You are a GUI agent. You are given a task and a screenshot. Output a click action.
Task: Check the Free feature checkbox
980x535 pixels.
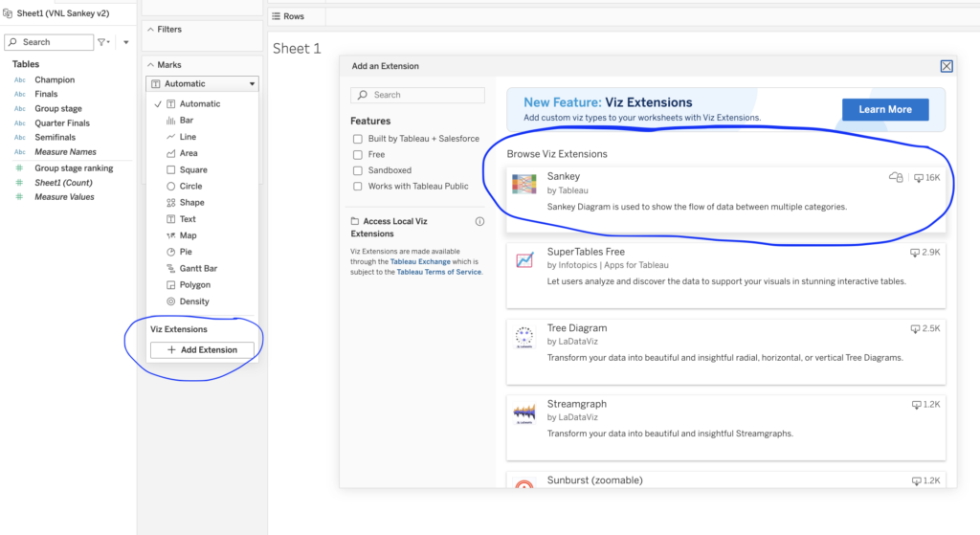pos(358,154)
